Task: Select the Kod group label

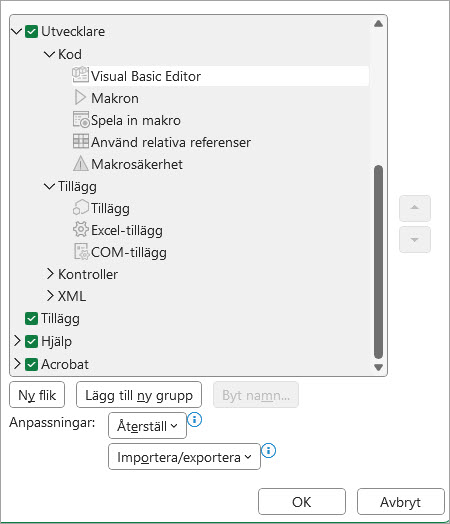Action: point(70,54)
